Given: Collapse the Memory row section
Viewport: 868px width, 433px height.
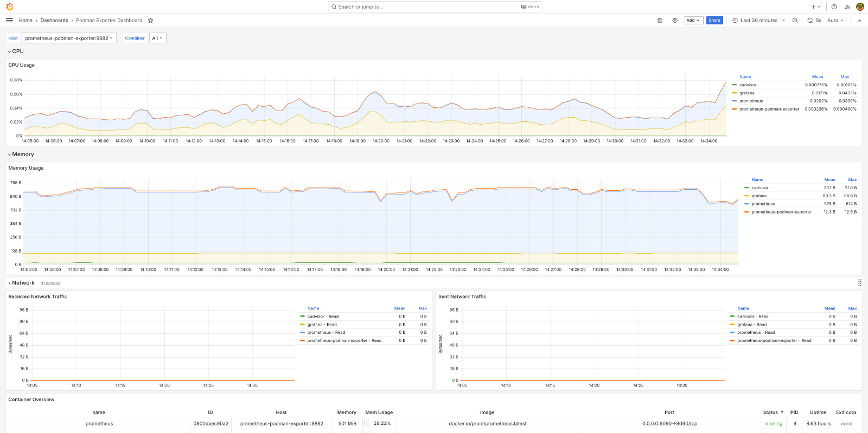Looking at the screenshot, I should click(x=21, y=154).
